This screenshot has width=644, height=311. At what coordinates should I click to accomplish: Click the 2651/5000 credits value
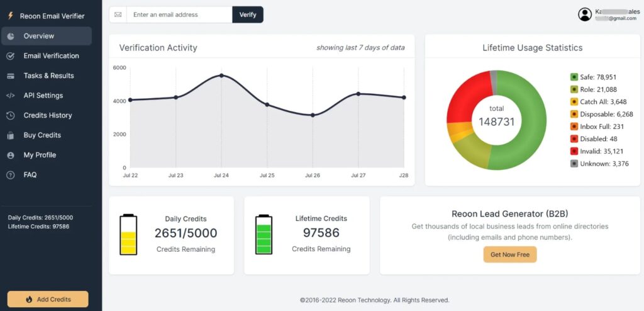186,233
